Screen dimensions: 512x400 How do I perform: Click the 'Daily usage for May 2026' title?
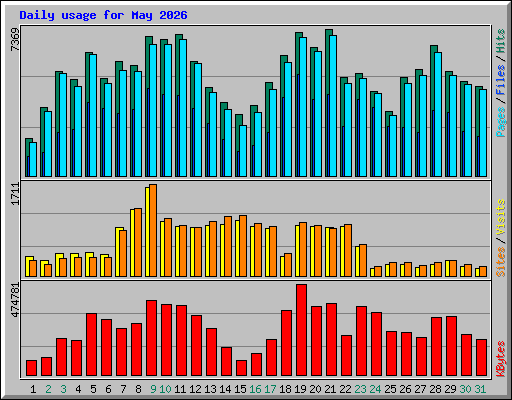[x=103, y=15]
